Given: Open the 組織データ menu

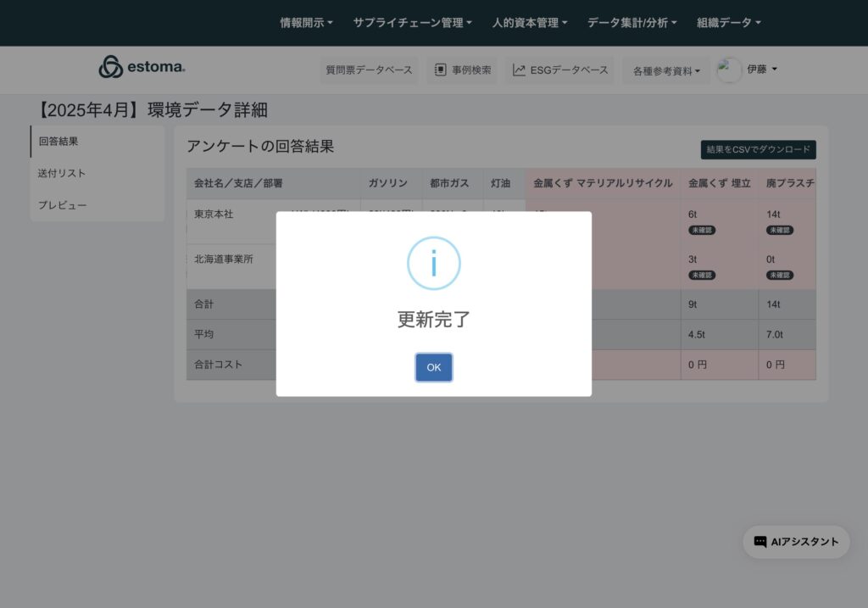Looking at the screenshot, I should pyautogui.click(x=728, y=23).
